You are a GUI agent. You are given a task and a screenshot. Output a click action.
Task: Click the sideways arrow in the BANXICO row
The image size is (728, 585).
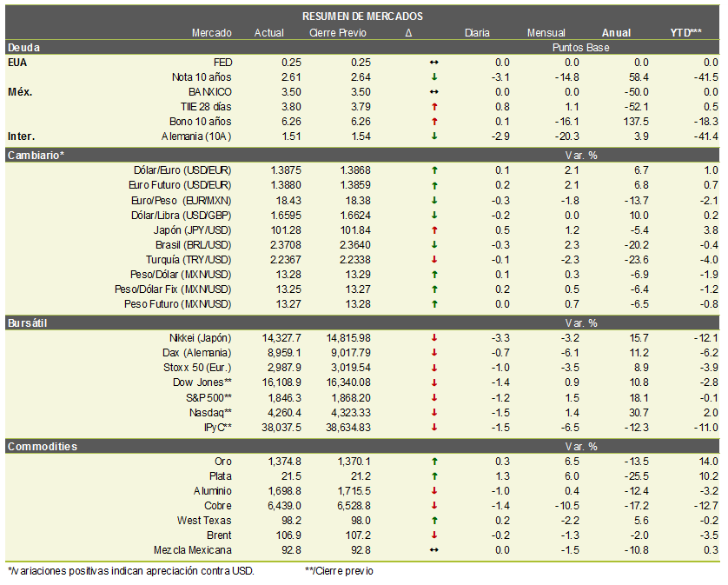434,92
